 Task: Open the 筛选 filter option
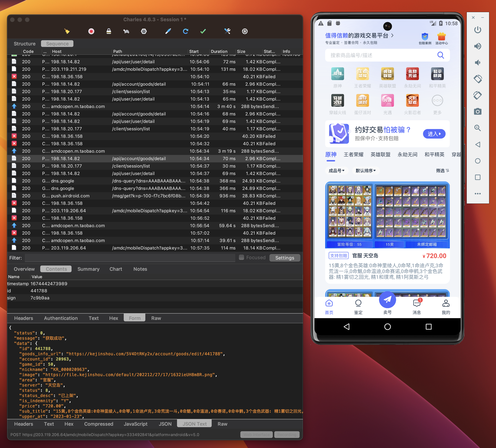click(x=442, y=171)
